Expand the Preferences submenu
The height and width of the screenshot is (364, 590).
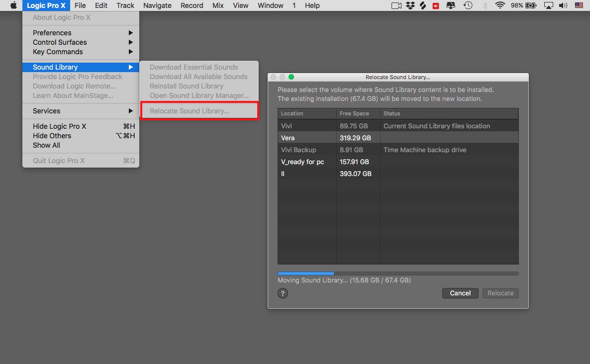(81, 33)
